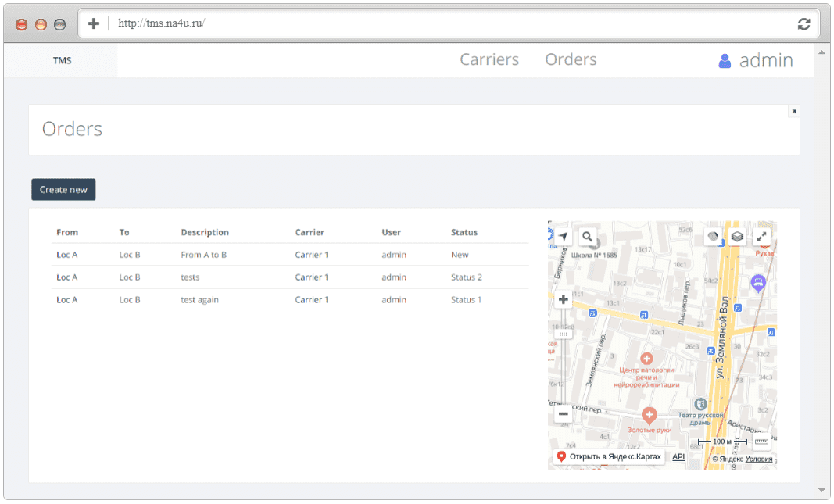The image size is (834, 504).
Task: Sort by User column header
Action: pos(391,232)
